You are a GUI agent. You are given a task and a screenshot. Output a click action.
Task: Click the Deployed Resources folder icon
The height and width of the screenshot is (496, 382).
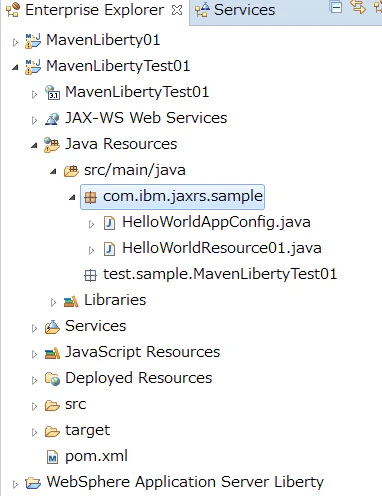[52, 379]
